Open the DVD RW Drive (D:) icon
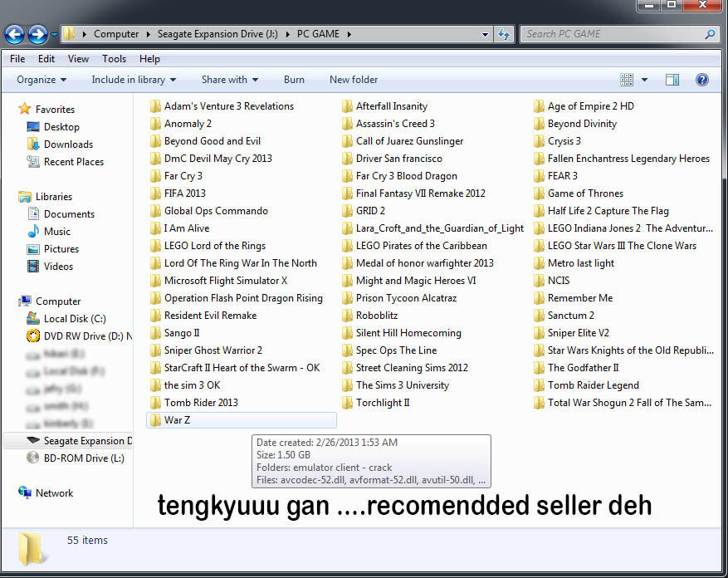Image resolution: width=728 pixels, height=578 pixels. (33, 336)
